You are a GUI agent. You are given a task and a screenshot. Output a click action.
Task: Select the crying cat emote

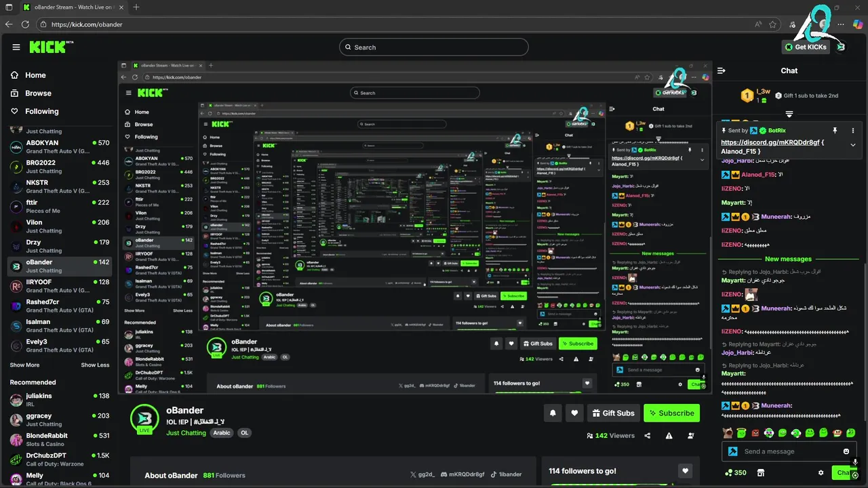click(728, 432)
